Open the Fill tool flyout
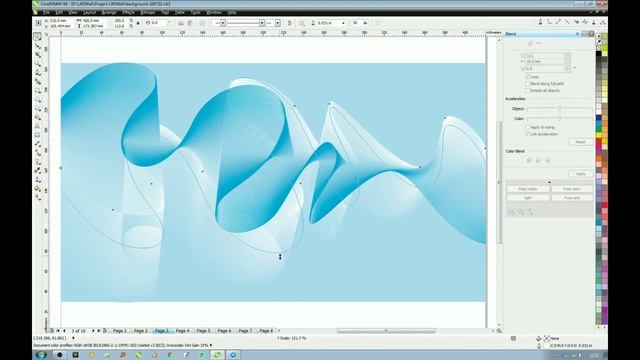 click(38, 189)
